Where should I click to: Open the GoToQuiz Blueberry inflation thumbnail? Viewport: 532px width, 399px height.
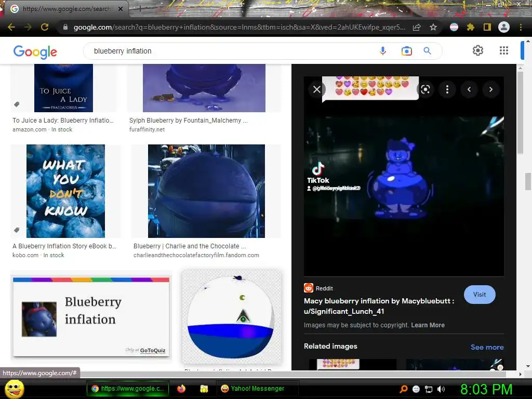coord(91,316)
